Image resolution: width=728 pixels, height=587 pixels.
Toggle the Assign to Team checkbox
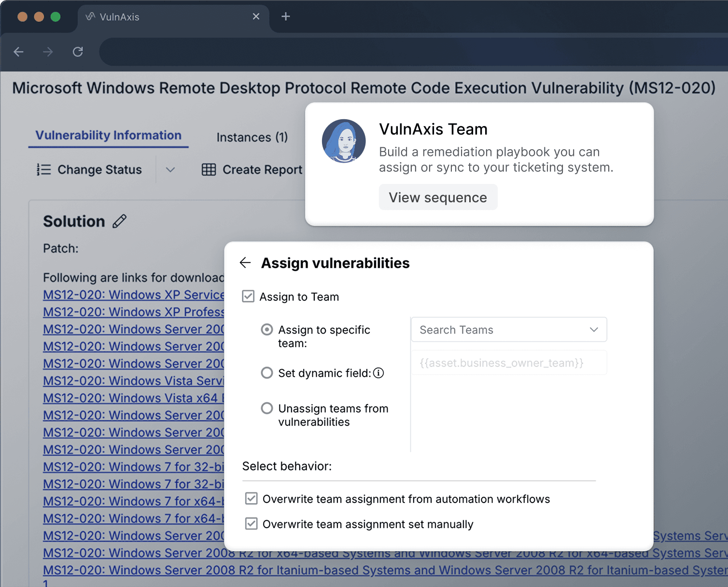(248, 296)
